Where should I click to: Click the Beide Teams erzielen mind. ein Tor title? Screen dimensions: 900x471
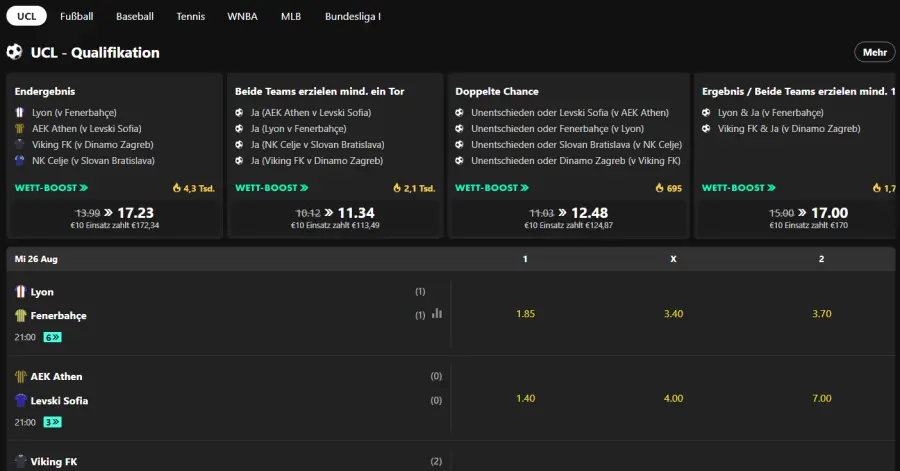319,91
